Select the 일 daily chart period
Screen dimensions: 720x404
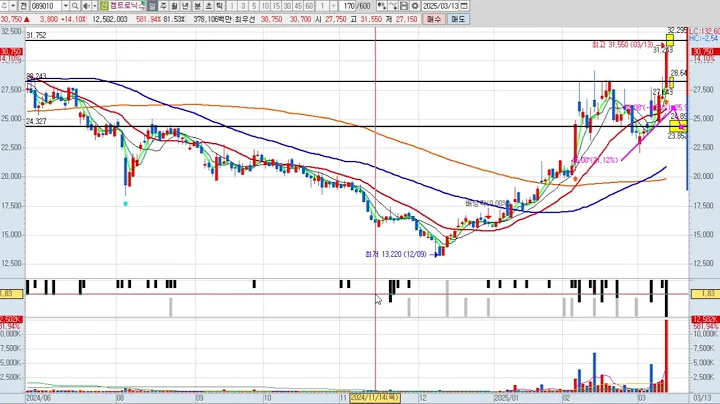point(152,6)
